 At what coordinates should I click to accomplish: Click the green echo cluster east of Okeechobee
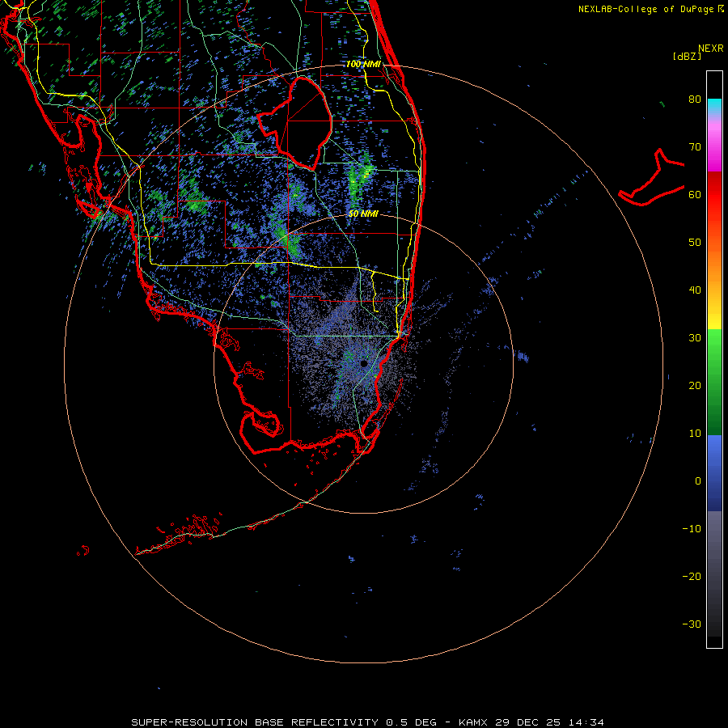(358, 183)
